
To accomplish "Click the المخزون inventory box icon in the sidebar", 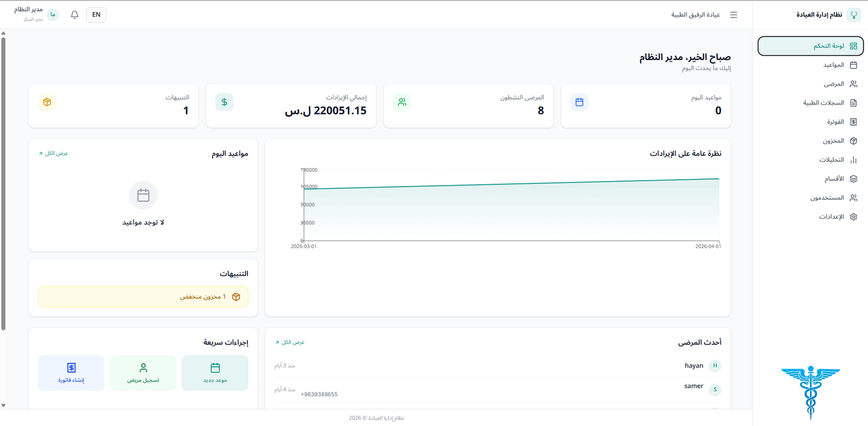I will [853, 141].
